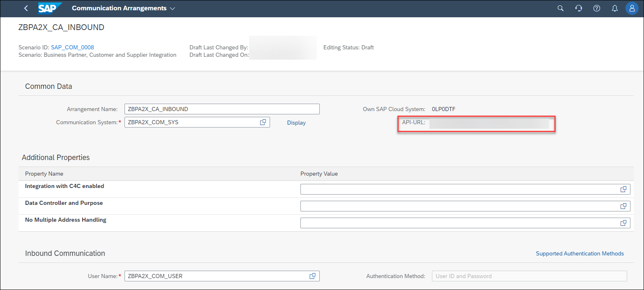
Task: Click the SAP logo
Action: coord(50,8)
